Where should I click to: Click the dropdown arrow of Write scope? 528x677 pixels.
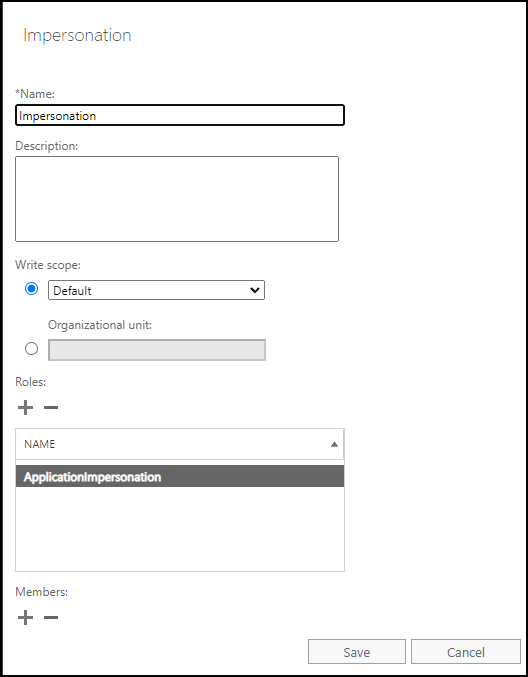click(255, 290)
